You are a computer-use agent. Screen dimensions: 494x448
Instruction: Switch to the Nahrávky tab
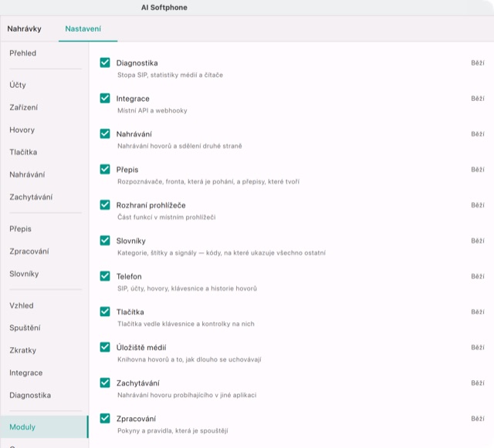[x=24, y=29]
